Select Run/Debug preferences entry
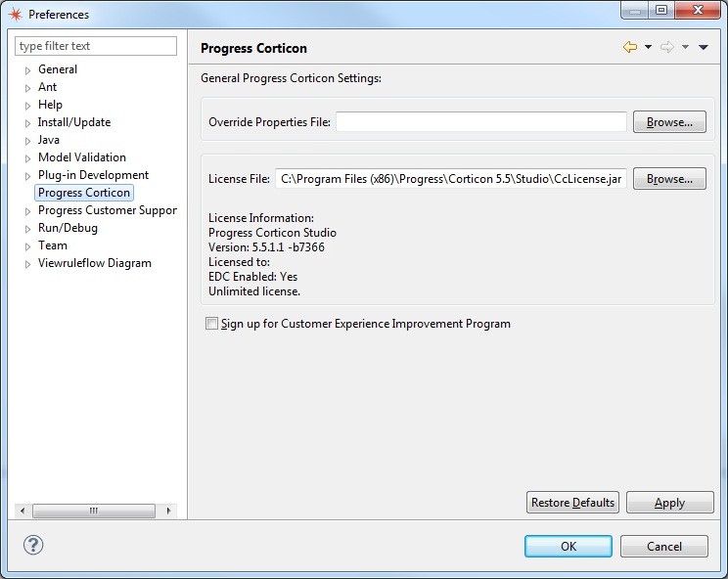This screenshot has width=728, height=579. tap(68, 228)
